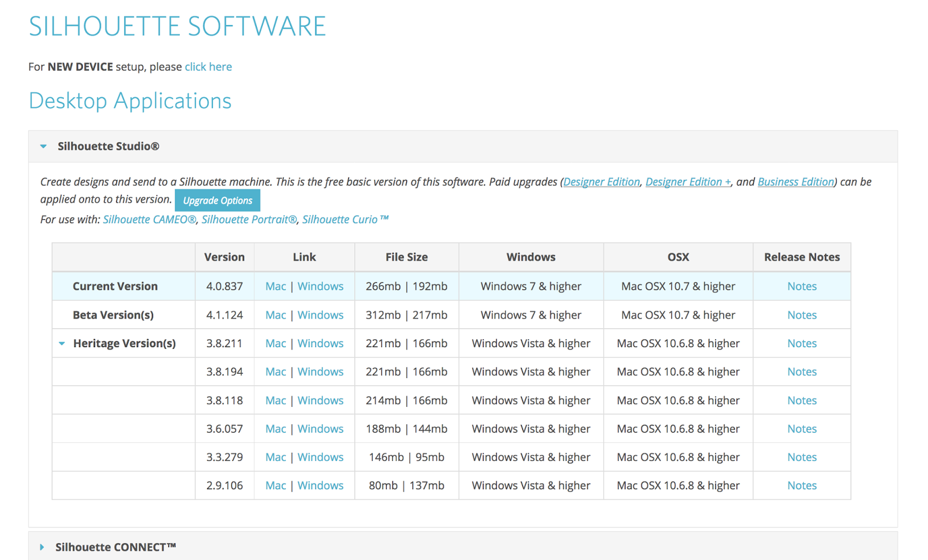This screenshot has height=560, width=928.
Task: Open the NEW DEVICE setup click here link
Action: pyautogui.click(x=208, y=67)
